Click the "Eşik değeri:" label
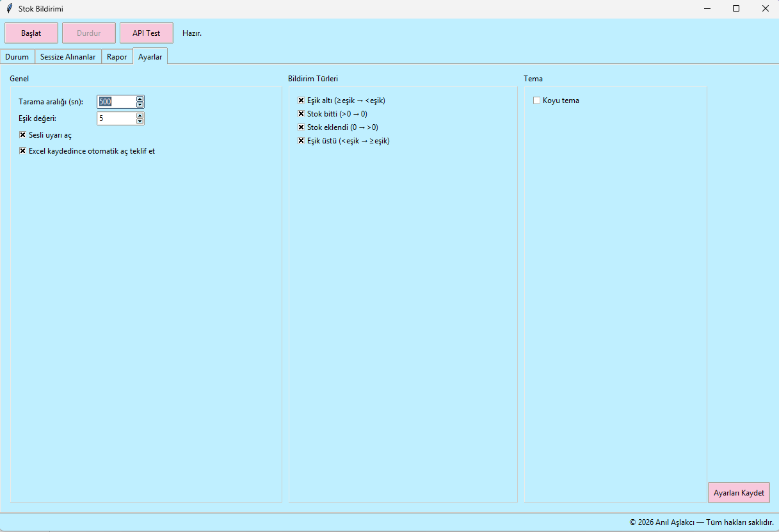This screenshot has width=779, height=532. pos(38,118)
